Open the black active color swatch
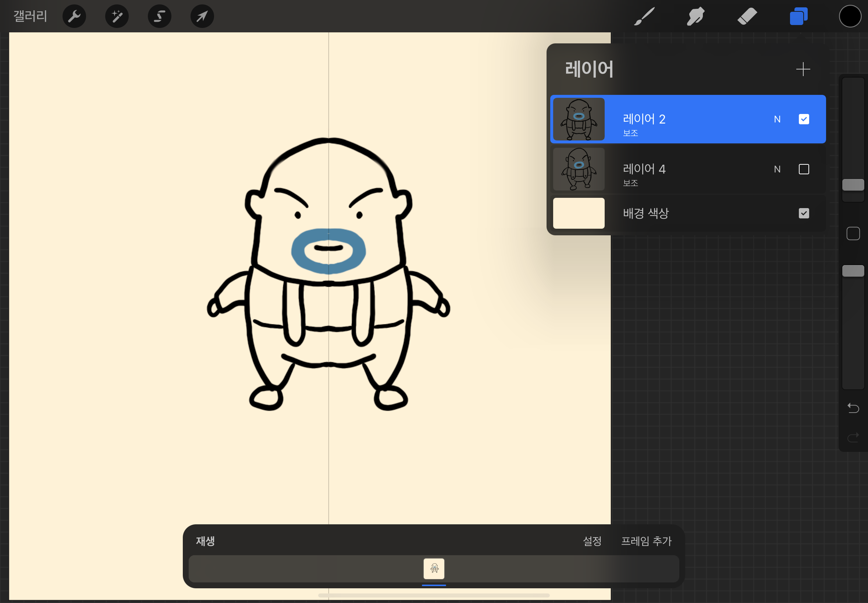 850,16
